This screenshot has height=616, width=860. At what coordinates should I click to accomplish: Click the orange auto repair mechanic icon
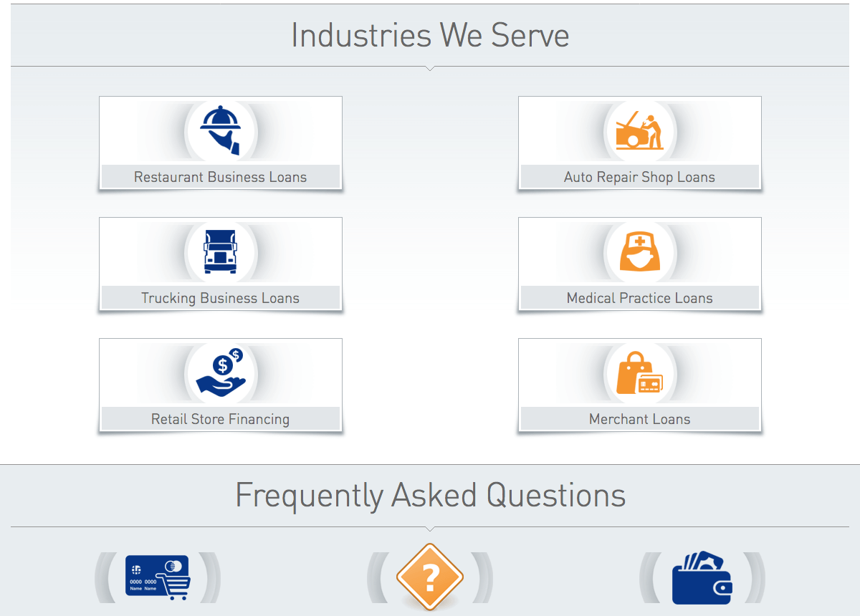pos(640,131)
